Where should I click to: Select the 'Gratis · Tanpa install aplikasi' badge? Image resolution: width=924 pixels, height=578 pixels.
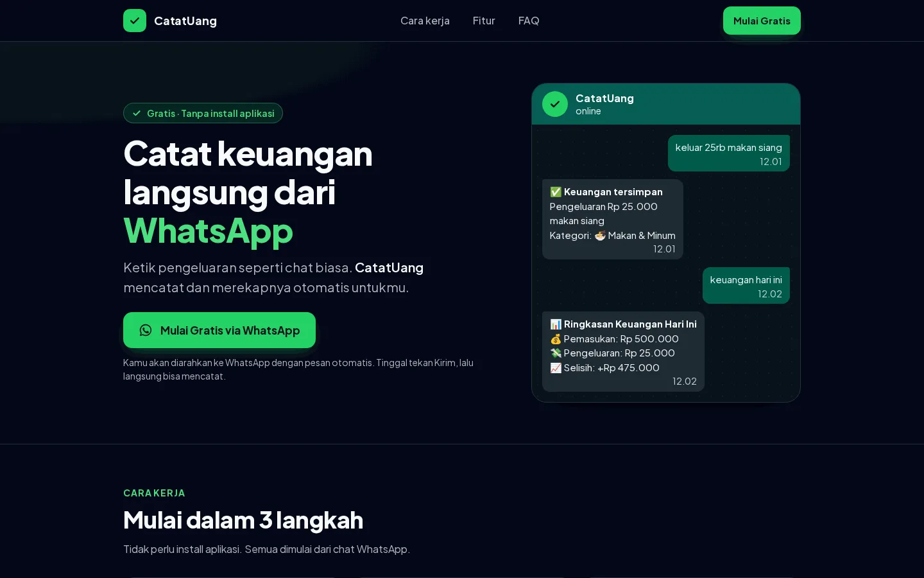click(203, 113)
